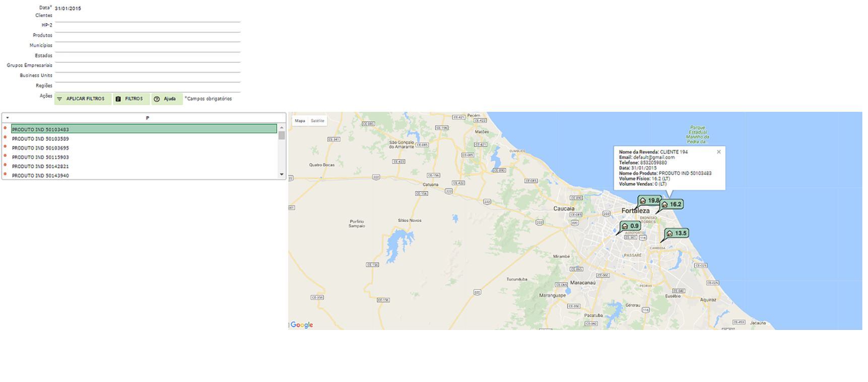Click the red dot beside PRODUTO IND 50103589

tap(5, 137)
